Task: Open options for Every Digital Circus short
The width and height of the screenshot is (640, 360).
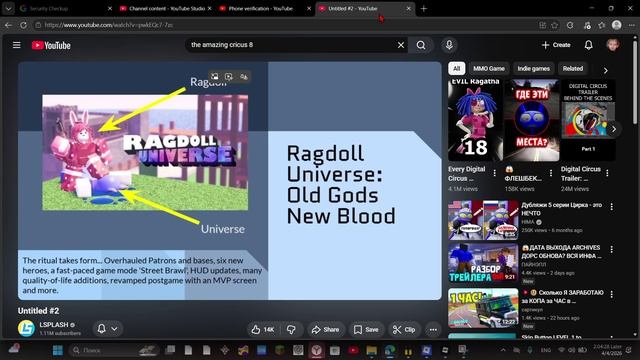Action: pos(495,173)
